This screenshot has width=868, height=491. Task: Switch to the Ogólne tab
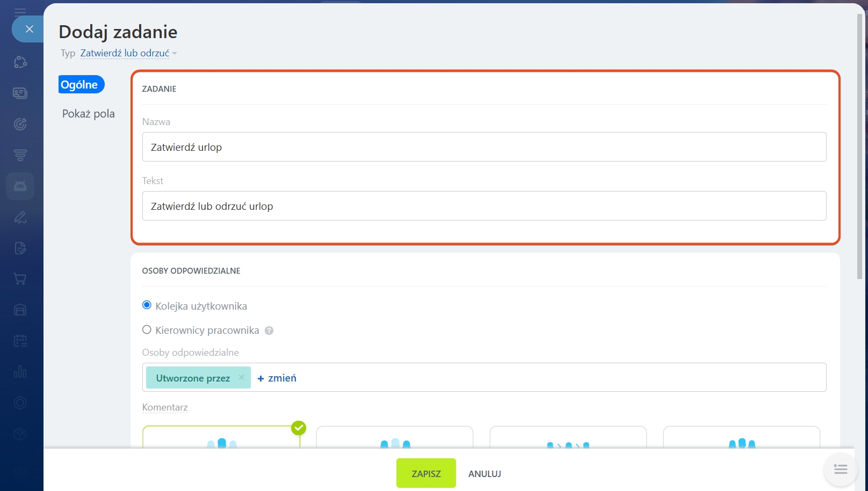pos(79,85)
